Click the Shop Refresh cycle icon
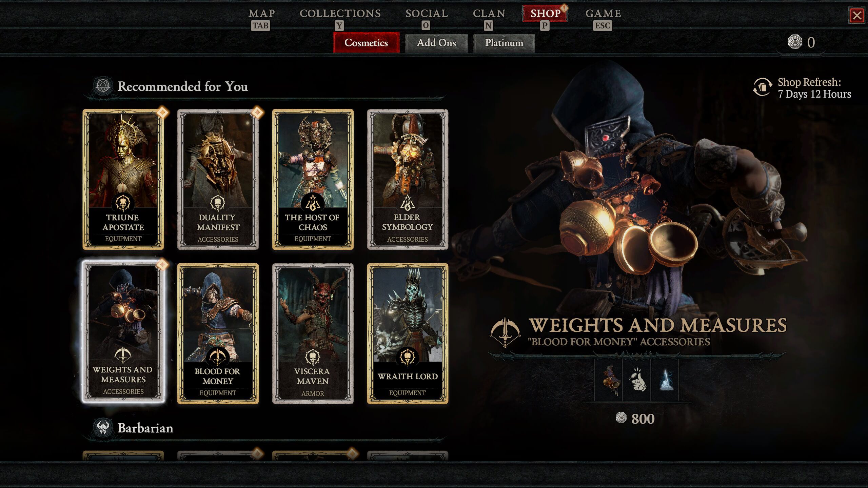Screen dimensions: 868x488 click(763, 87)
